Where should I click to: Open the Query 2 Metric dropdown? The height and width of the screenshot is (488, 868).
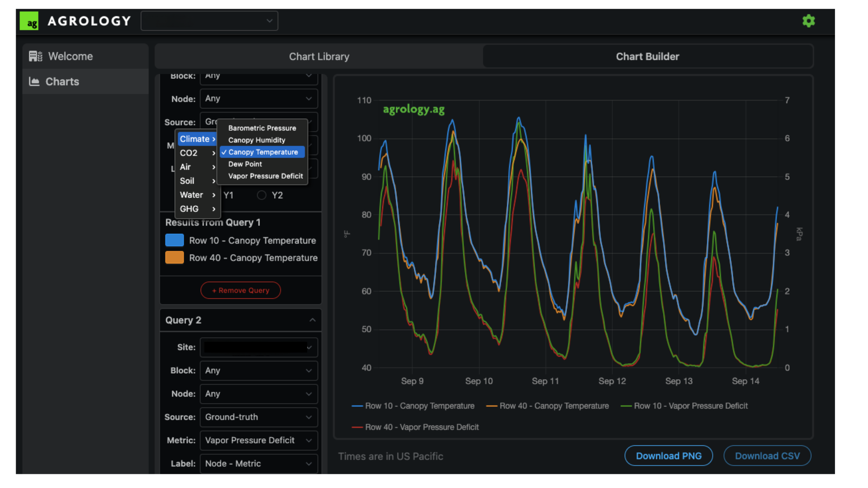[259, 440]
